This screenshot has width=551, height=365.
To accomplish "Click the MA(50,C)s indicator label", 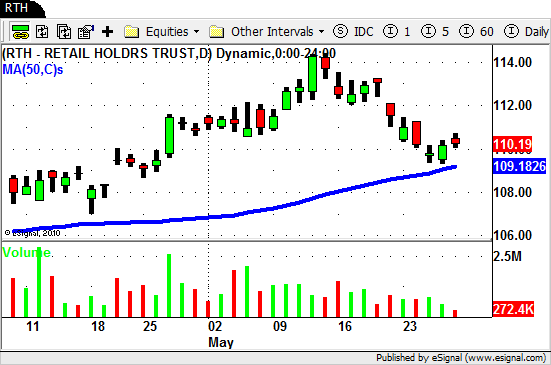I will coord(33,69).
